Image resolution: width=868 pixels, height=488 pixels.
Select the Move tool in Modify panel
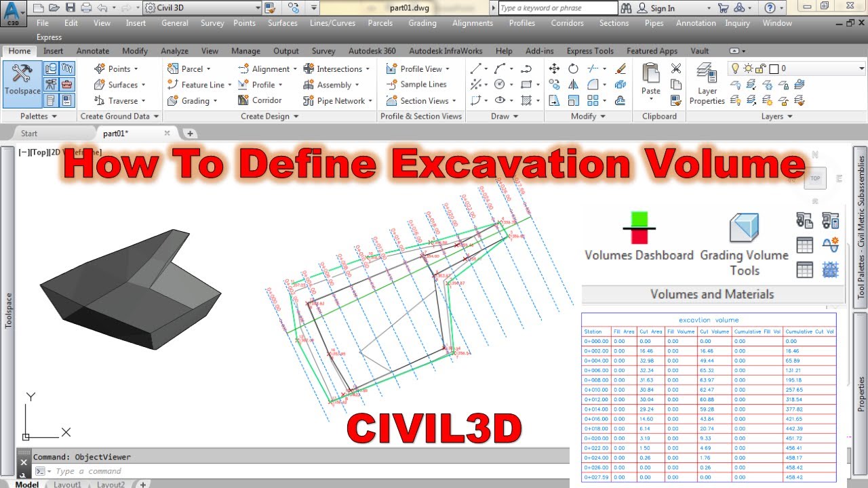[x=554, y=68]
